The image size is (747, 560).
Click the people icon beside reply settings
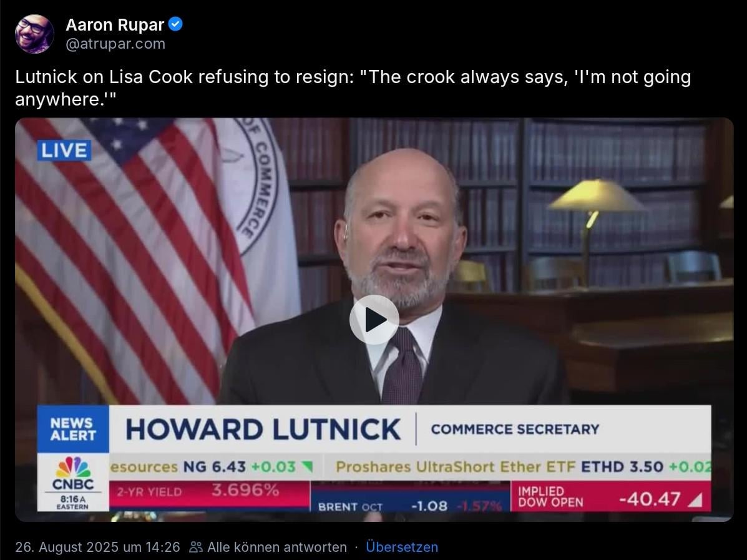pos(196,547)
